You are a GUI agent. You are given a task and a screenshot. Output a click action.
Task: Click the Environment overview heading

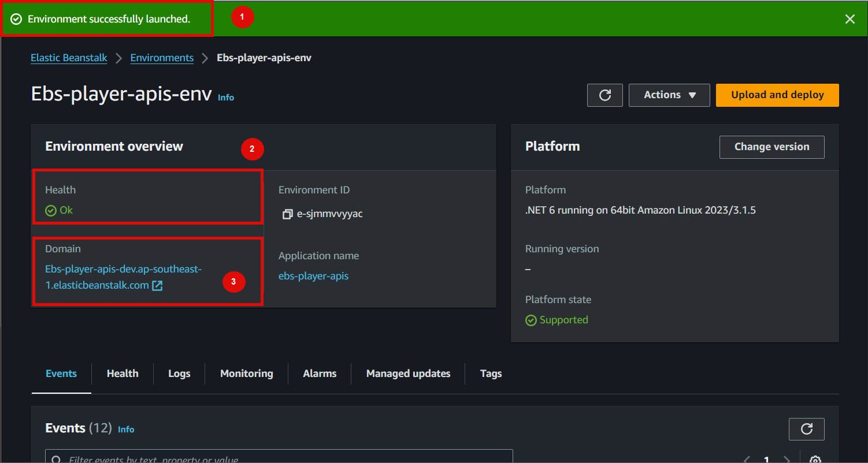[114, 146]
